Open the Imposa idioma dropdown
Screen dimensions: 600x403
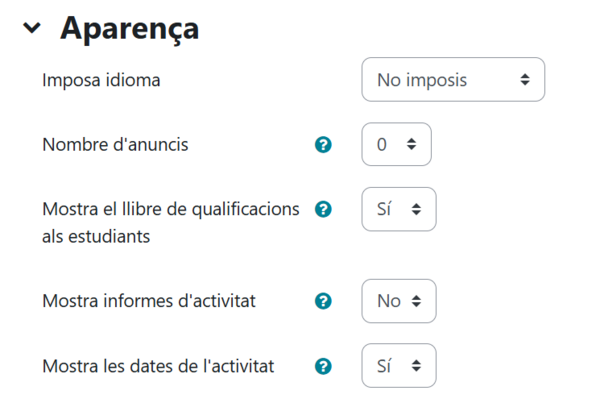click(452, 80)
